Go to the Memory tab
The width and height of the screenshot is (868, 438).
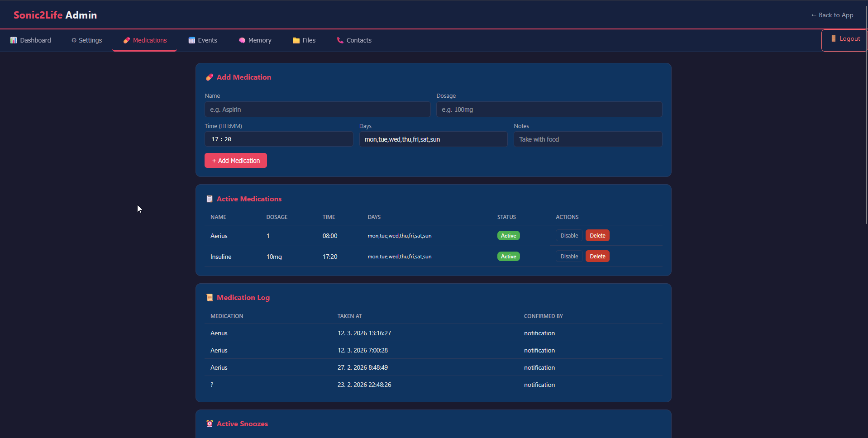pyautogui.click(x=255, y=40)
